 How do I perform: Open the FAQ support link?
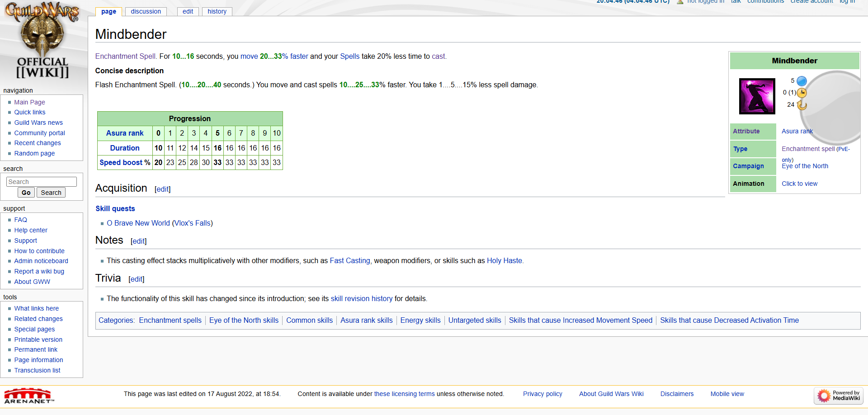(x=21, y=220)
